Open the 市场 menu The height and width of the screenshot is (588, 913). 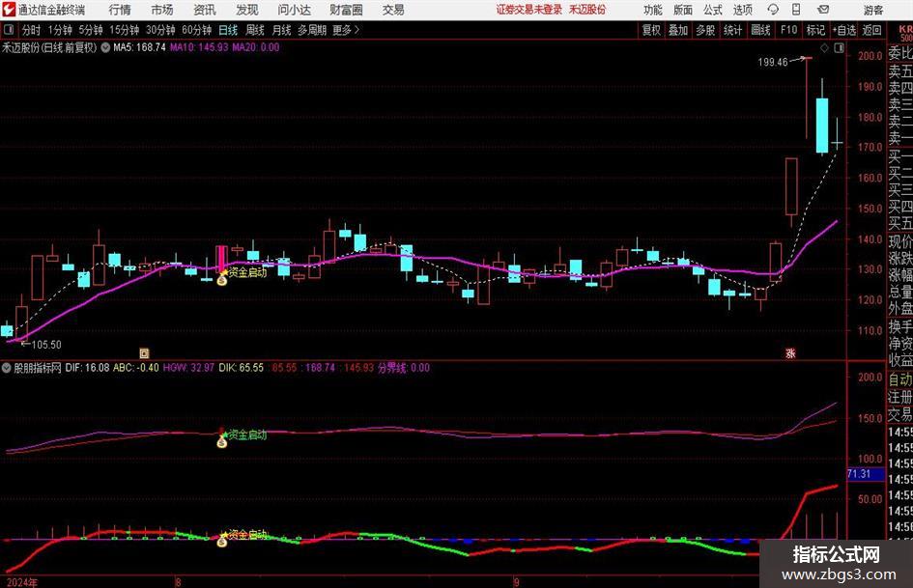point(162,10)
